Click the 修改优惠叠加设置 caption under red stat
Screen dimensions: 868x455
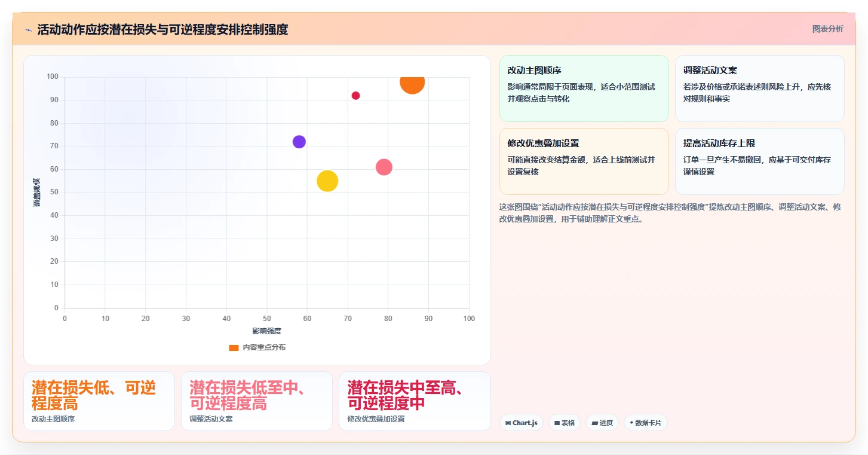376,419
